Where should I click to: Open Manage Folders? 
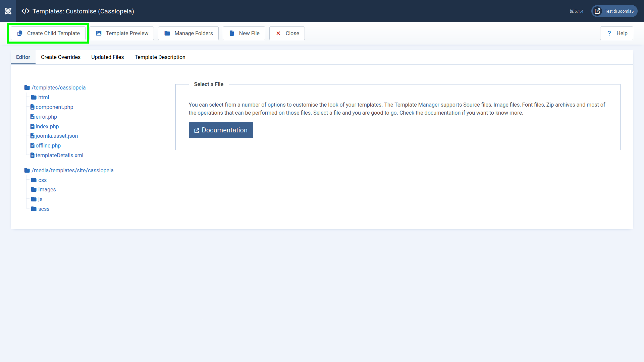click(x=188, y=33)
